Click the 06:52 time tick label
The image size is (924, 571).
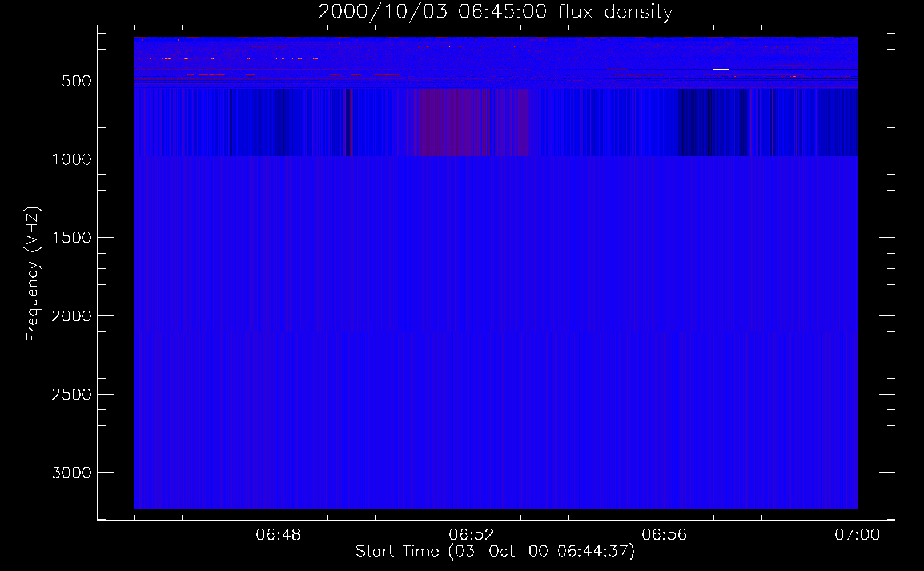pos(472,535)
